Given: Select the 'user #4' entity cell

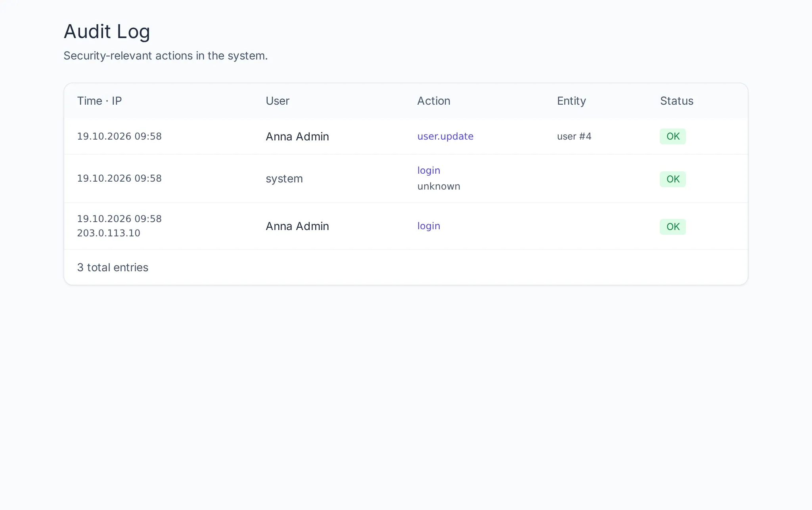Looking at the screenshot, I should [574, 136].
